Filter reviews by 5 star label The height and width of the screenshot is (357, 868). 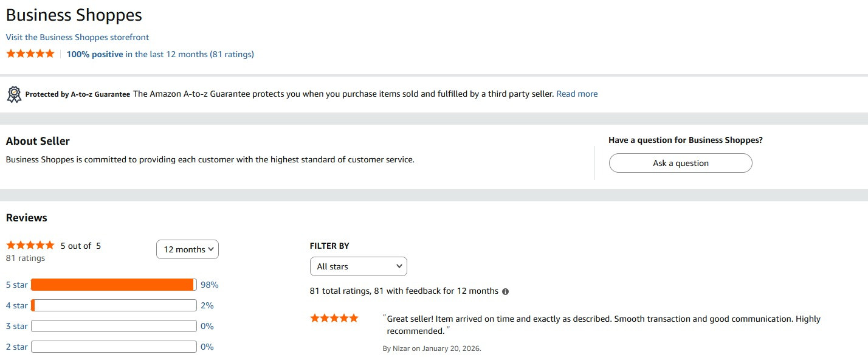point(17,285)
